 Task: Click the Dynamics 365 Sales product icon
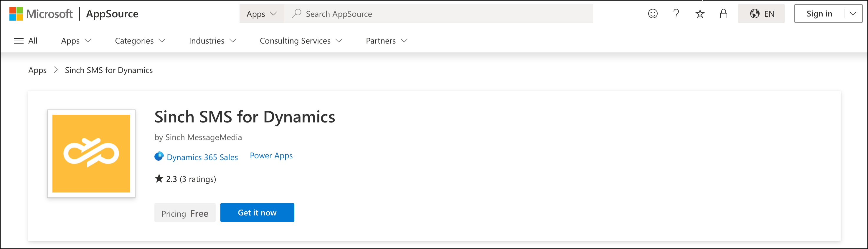[159, 157]
